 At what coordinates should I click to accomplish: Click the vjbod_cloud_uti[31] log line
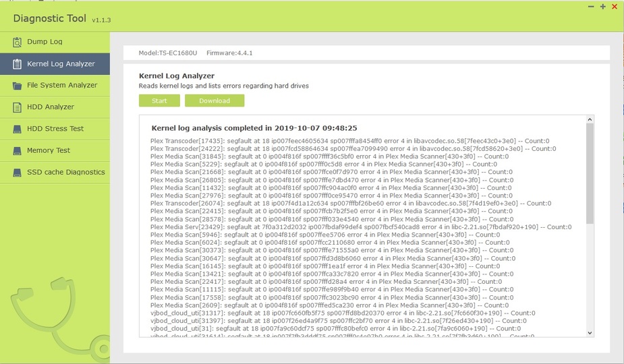(x=335, y=328)
